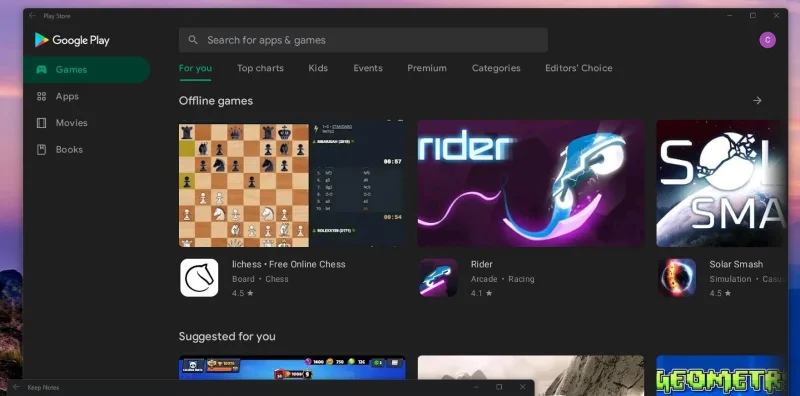The height and width of the screenshot is (396, 800).
Task: Click the Offline games heading
Action: point(216,101)
